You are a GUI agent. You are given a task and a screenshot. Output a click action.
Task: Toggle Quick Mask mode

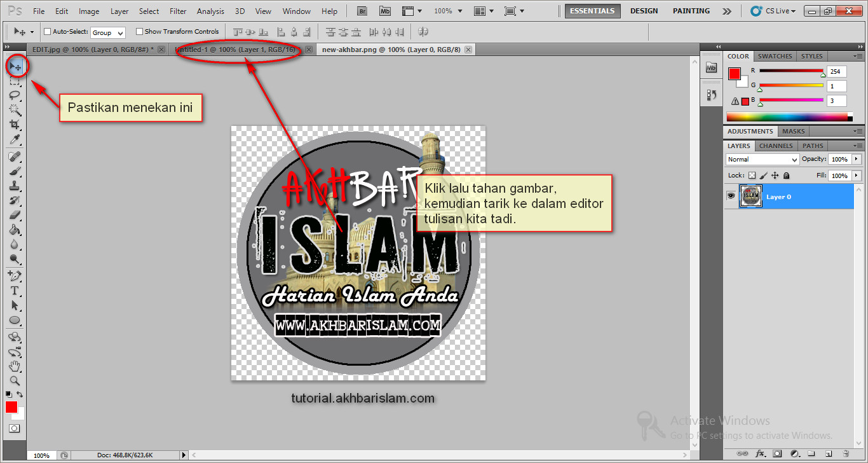click(15, 429)
